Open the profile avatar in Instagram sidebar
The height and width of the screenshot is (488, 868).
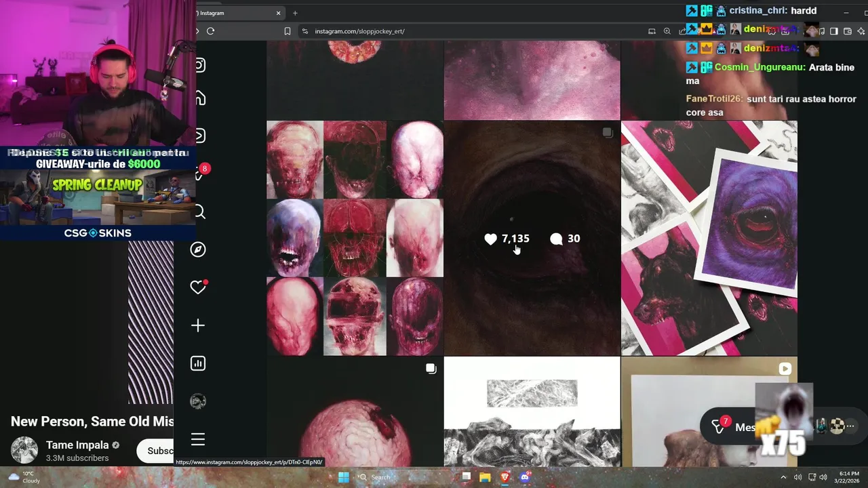pos(198,401)
